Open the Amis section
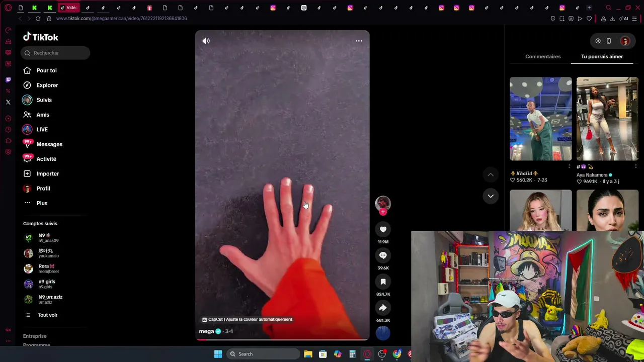This screenshot has width=644, height=362. 36,115
